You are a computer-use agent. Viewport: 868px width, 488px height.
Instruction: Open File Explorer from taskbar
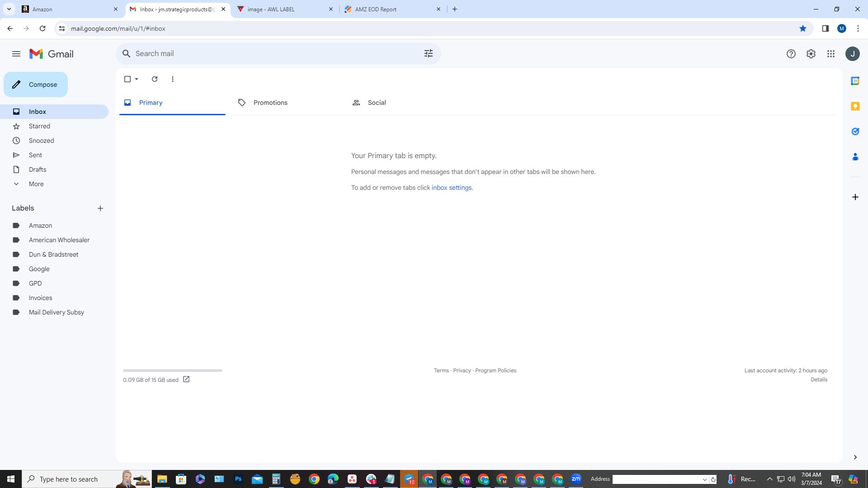(x=162, y=479)
